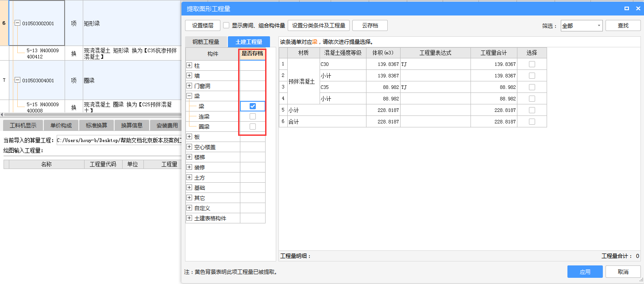Click the imported project path field

tap(119, 141)
